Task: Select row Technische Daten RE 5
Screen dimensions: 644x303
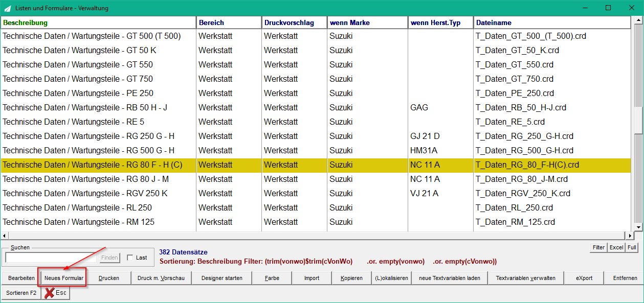Action: [x=316, y=122]
